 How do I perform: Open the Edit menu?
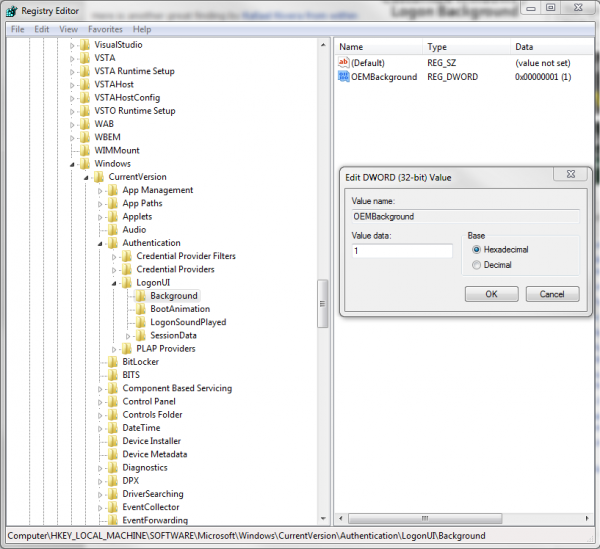click(42, 29)
